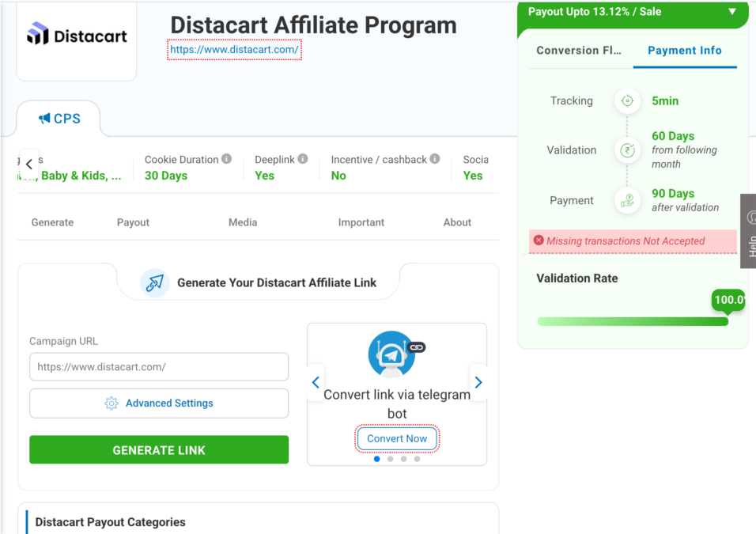Image resolution: width=756 pixels, height=534 pixels.
Task: Click the Incentive / cashback No value
Action: (x=338, y=176)
